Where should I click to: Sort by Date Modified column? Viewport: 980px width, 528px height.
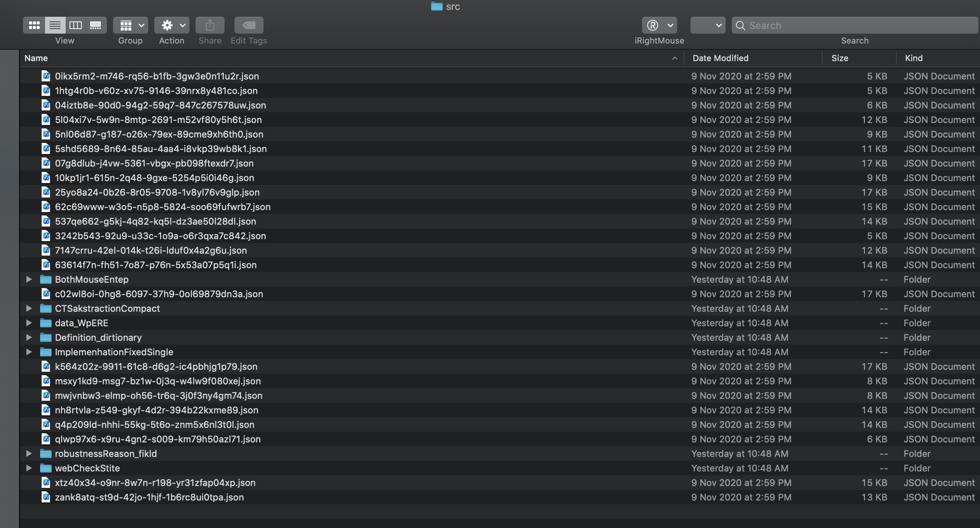[720, 58]
